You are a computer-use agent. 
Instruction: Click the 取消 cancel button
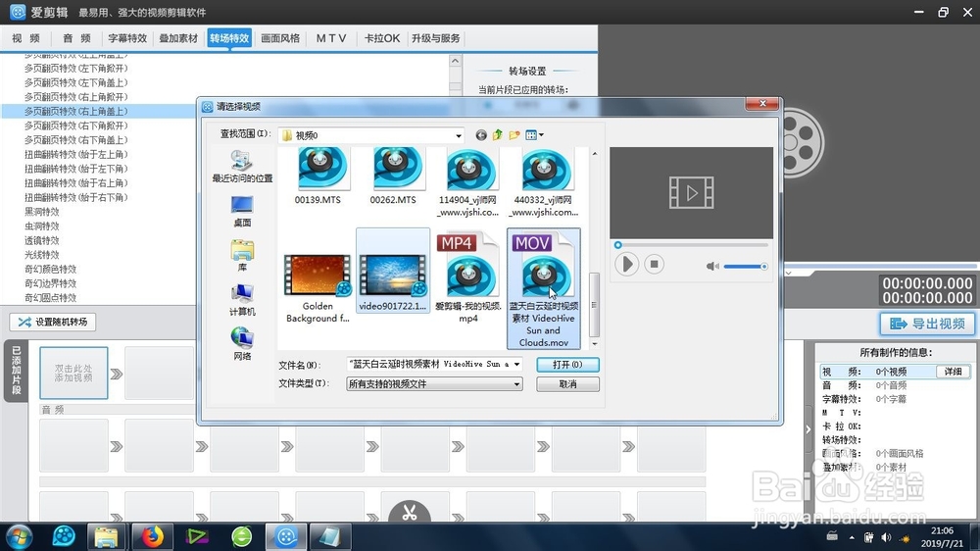(567, 384)
